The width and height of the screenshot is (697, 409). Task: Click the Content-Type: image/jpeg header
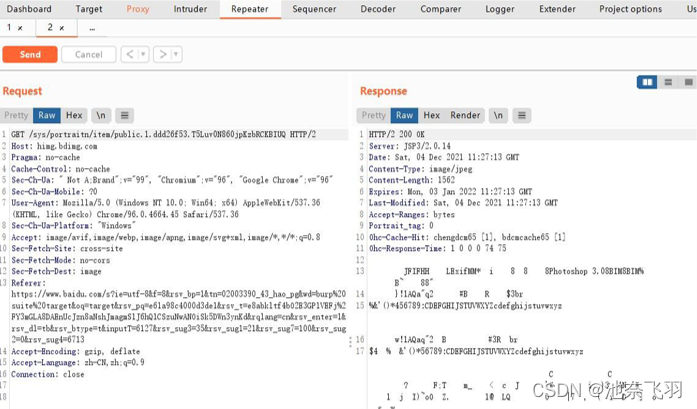(421, 169)
